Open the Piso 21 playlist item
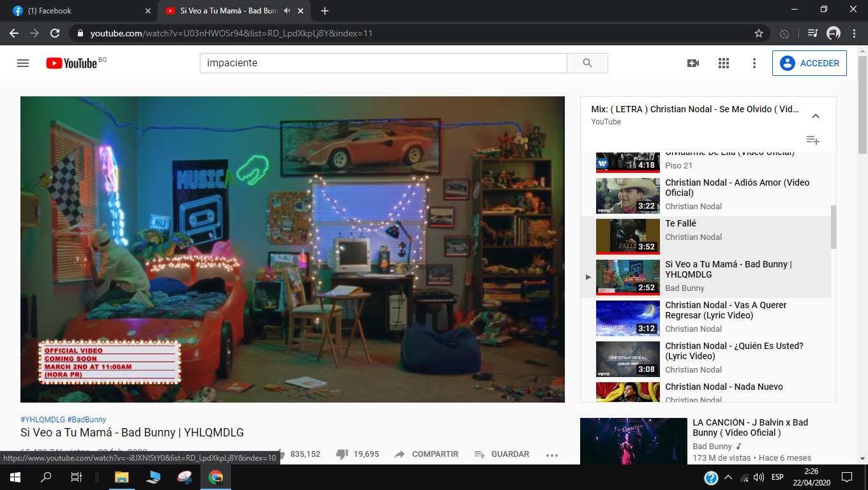This screenshot has height=490, width=868. pyautogui.click(x=705, y=163)
